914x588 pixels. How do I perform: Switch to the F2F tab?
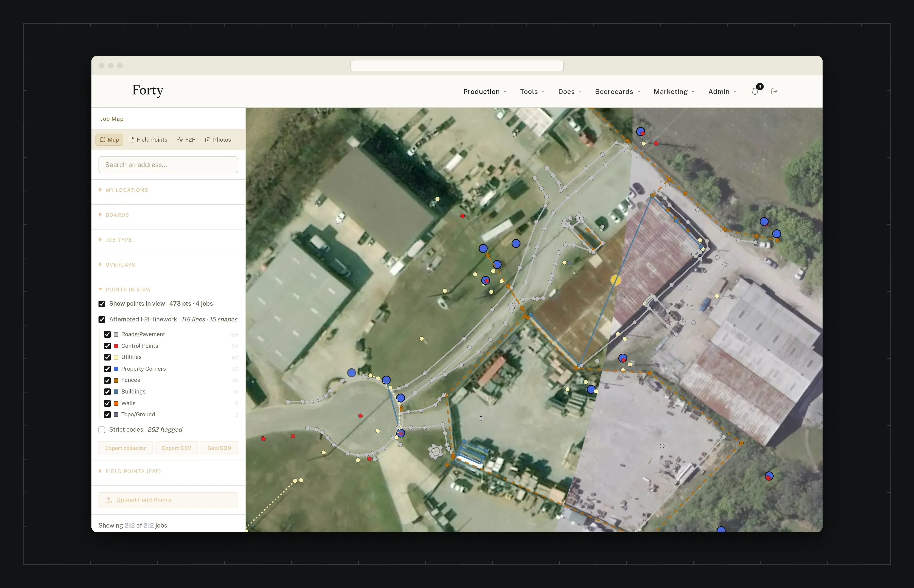[186, 140]
